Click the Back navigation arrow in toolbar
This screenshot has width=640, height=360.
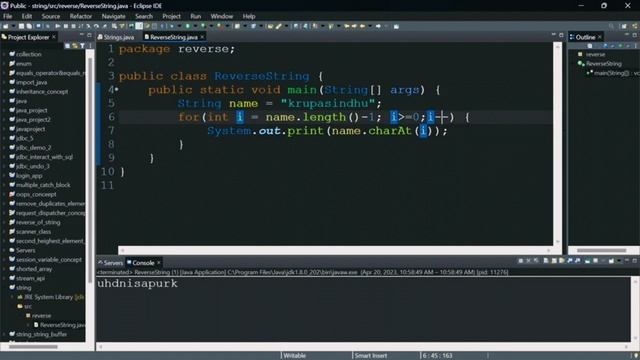(362, 26)
